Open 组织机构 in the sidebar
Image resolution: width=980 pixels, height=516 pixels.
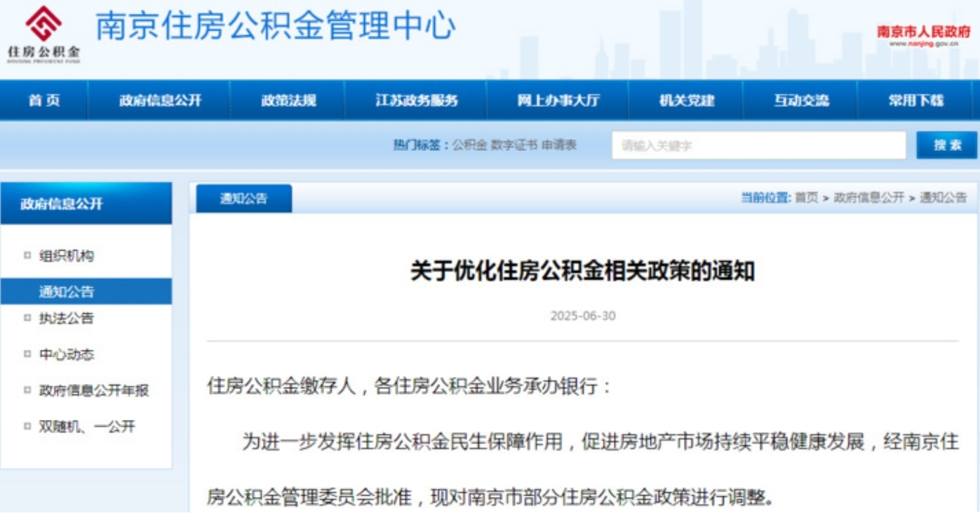coord(66,256)
